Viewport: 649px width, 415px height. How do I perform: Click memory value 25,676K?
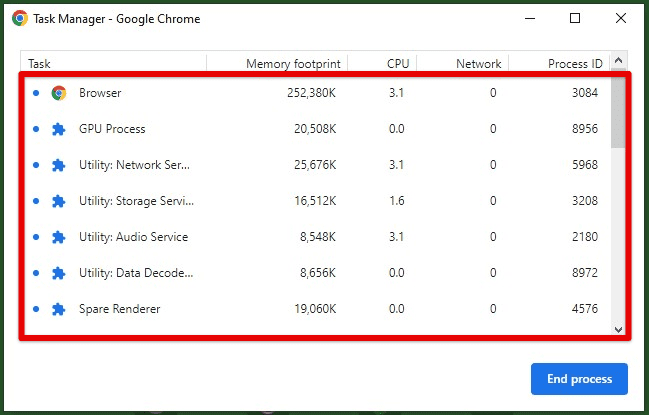pyautogui.click(x=315, y=165)
